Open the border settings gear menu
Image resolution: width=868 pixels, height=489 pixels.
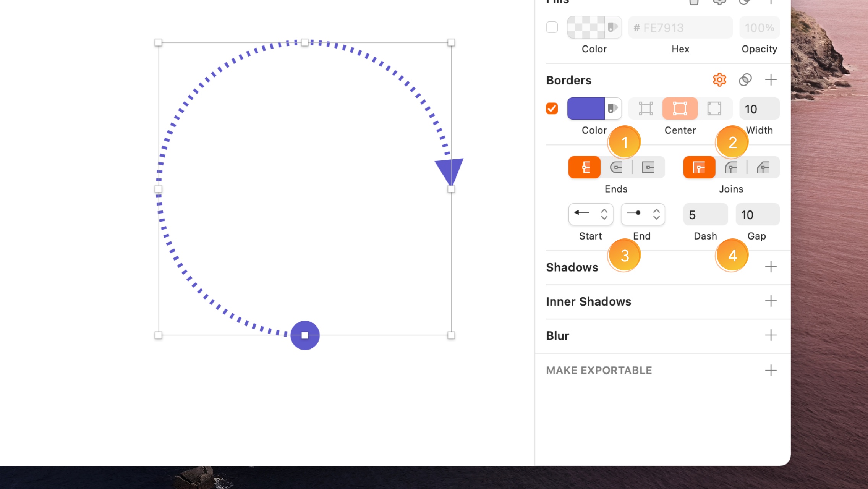pyautogui.click(x=719, y=79)
